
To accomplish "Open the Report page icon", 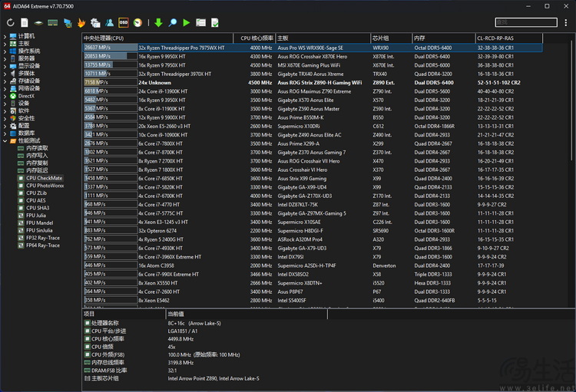I will click(25, 23).
